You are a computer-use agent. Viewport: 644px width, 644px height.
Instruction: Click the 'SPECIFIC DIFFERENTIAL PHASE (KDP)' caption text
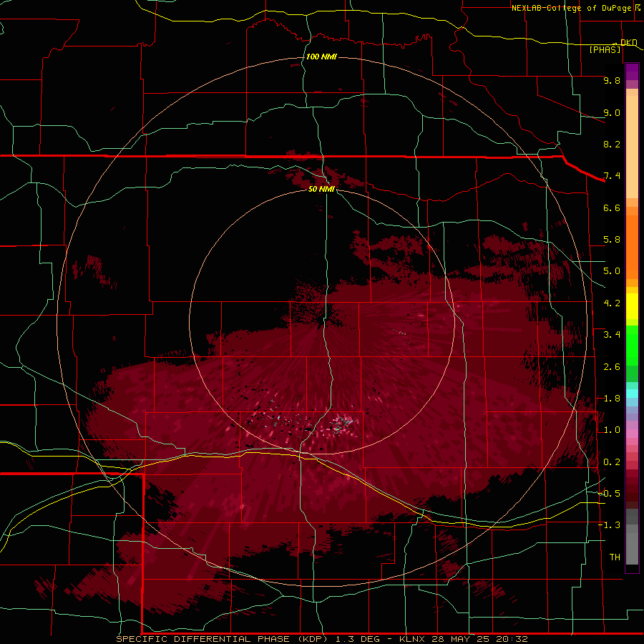coord(222,639)
